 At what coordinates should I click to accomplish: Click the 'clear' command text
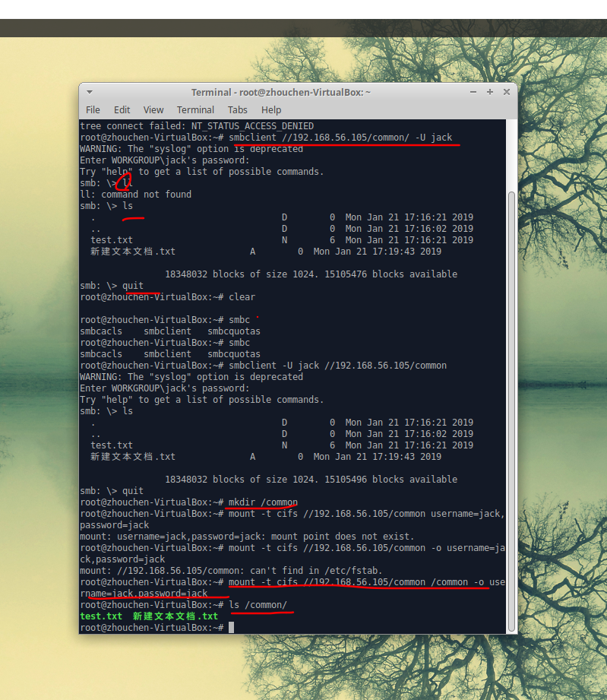coord(242,297)
